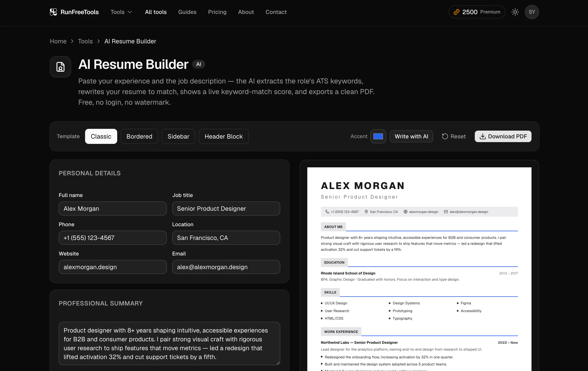Click the 2022 – Now date text
This screenshot has width=588, height=371.
click(x=508, y=342)
